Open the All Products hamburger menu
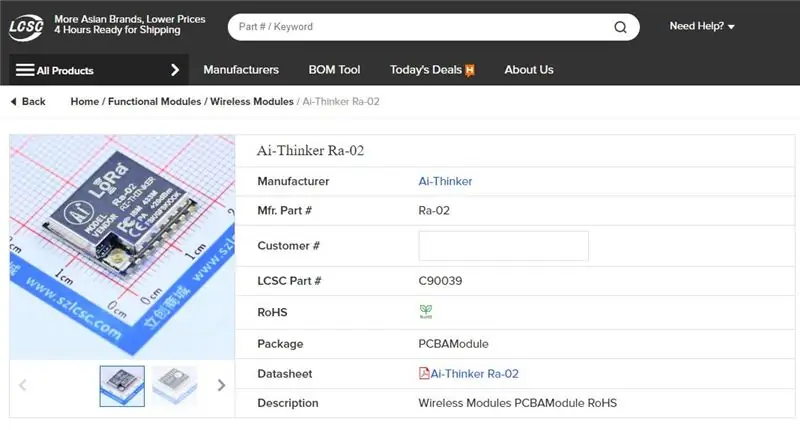800x430 pixels. (25, 70)
